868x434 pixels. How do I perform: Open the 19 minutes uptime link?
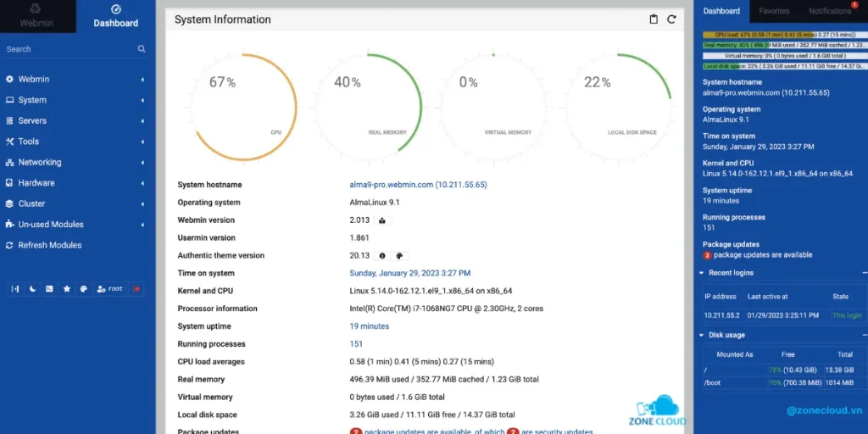coord(370,326)
